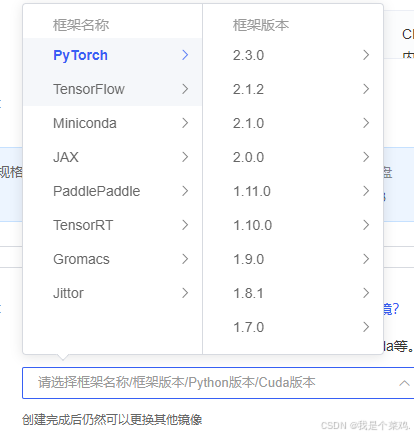
Task: Expand PyTorch row chevron arrow
Action: pos(185,55)
